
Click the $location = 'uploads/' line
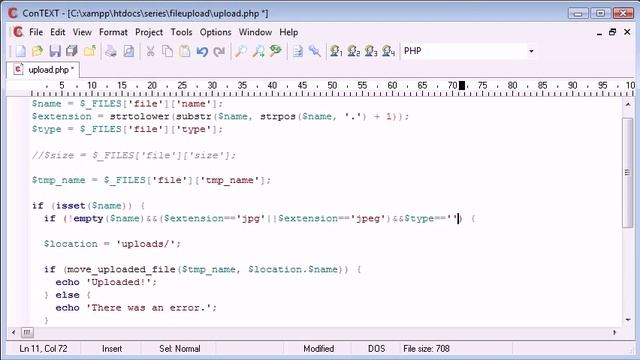(x=112, y=244)
